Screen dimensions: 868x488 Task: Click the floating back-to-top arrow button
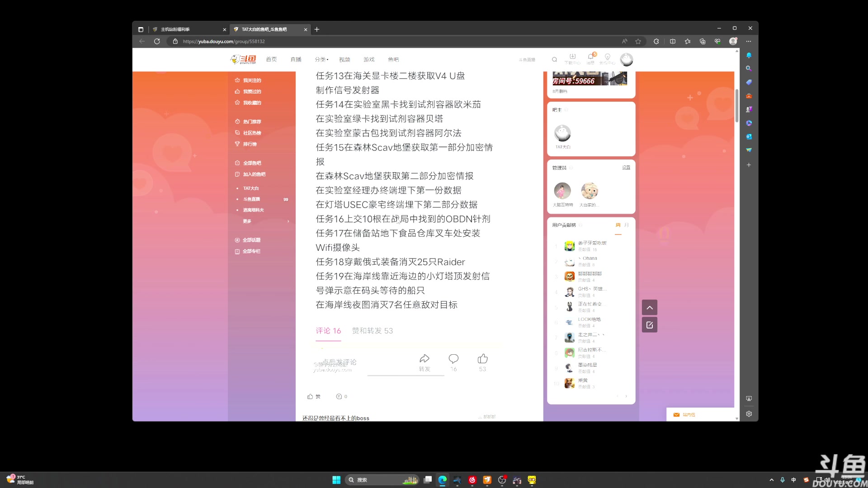(x=649, y=307)
